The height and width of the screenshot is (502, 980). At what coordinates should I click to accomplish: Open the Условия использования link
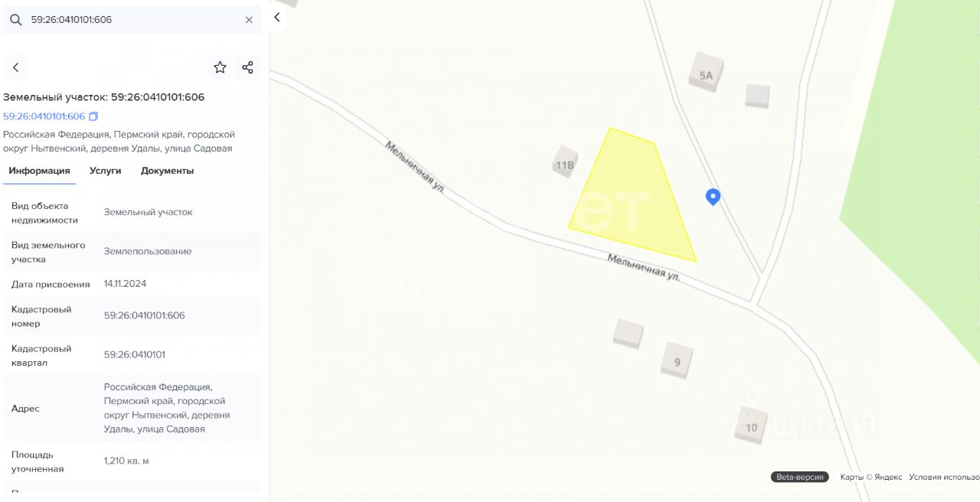(944, 477)
